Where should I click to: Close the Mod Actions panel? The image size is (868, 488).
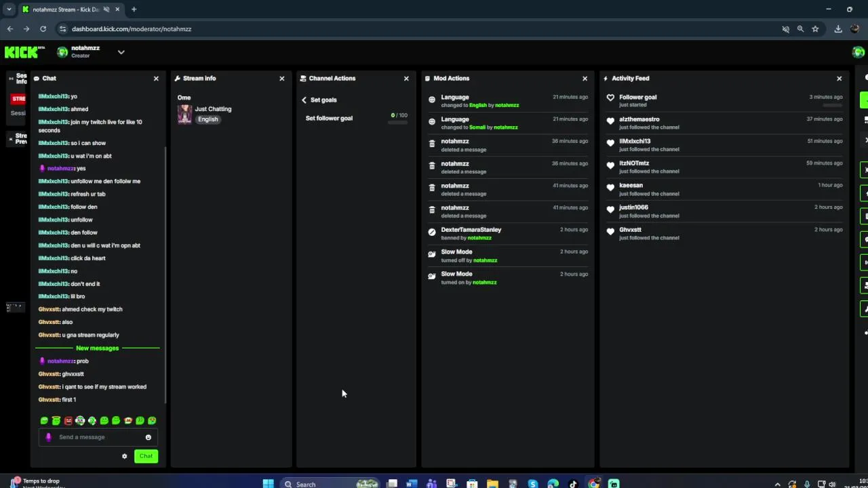click(585, 79)
